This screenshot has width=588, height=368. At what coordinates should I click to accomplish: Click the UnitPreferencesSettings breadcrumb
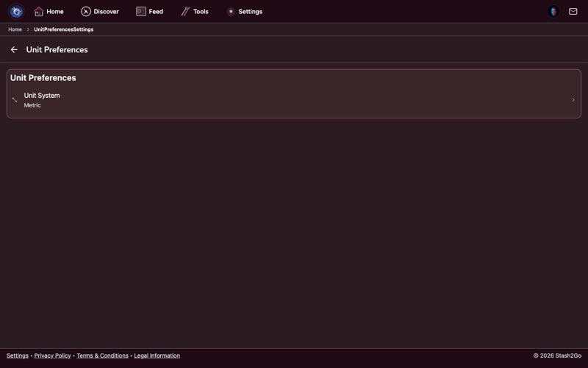pos(63,29)
